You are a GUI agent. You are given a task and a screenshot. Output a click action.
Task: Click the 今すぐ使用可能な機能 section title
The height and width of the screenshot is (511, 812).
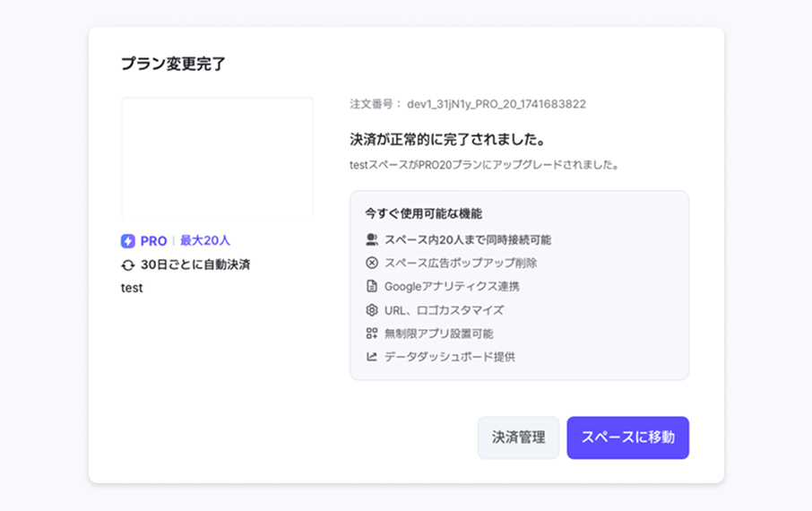(x=423, y=214)
